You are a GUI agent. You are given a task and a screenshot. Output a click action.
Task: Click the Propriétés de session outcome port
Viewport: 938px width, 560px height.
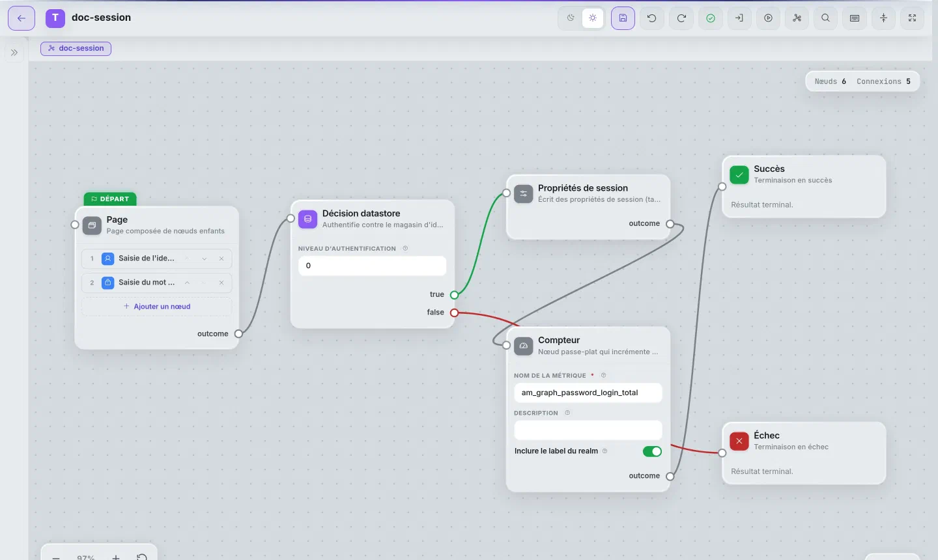point(670,223)
